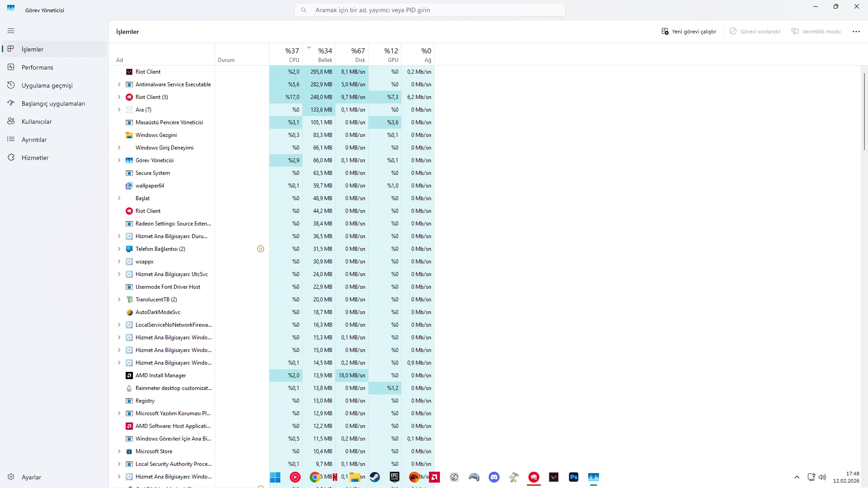
Task: Click the vertical scrollbar of the process list
Action: pos(864,111)
